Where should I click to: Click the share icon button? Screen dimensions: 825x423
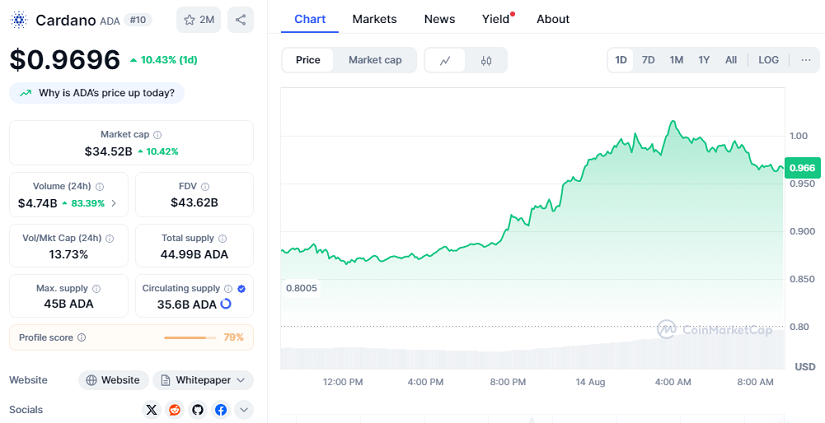click(x=240, y=20)
